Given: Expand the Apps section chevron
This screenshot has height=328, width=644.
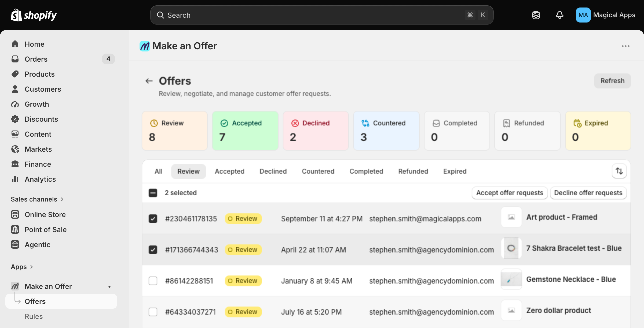Looking at the screenshot, I should 31,267.
